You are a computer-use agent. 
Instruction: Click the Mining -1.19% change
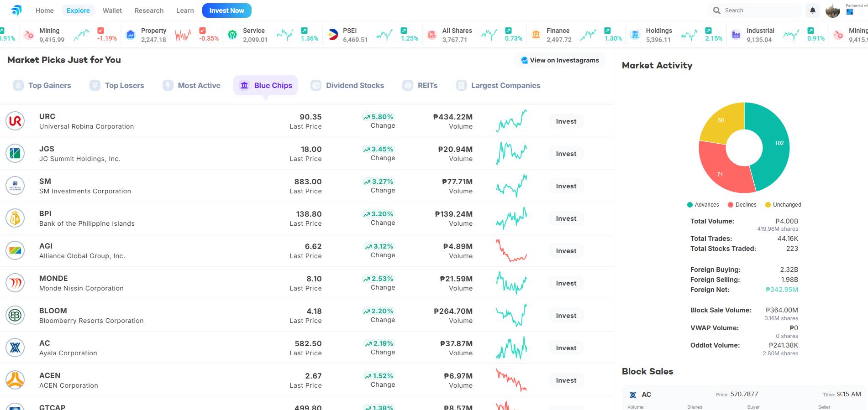(x=107, y=38)
